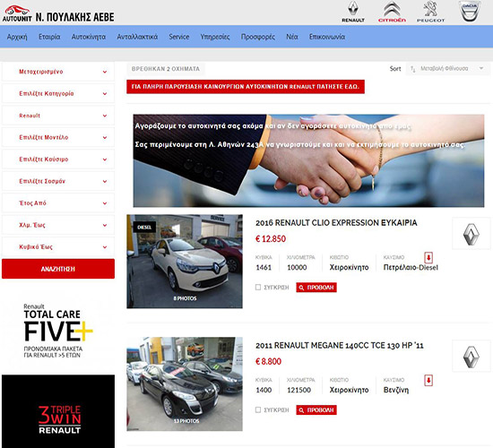Click the Autounit Poulakis site logo

point(58,14)
